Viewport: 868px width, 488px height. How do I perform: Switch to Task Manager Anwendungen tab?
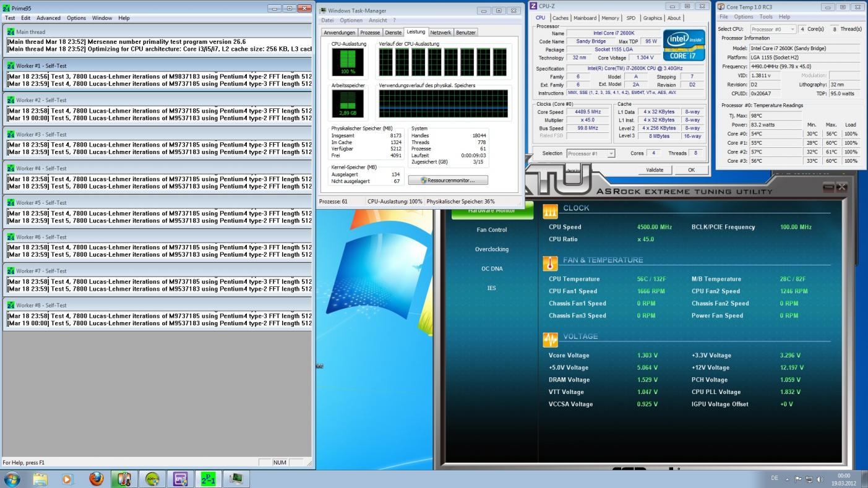(x=340, y=32)
